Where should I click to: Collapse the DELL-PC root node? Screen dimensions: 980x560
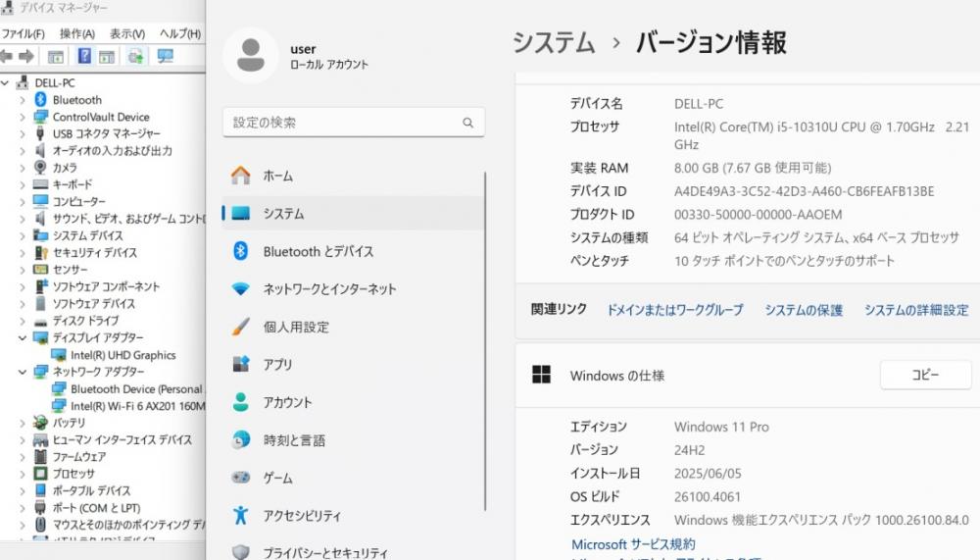(x=6, y=82)
